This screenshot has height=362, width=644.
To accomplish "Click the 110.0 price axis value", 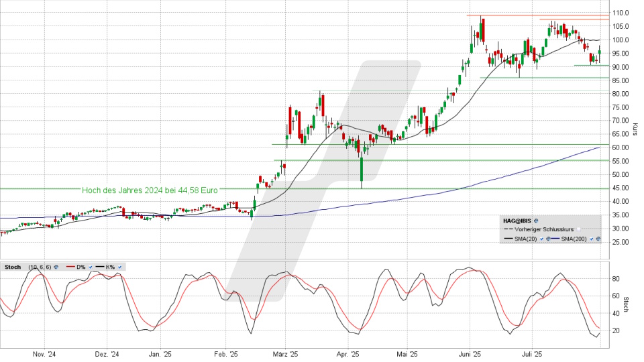I will tap(621, 13).
